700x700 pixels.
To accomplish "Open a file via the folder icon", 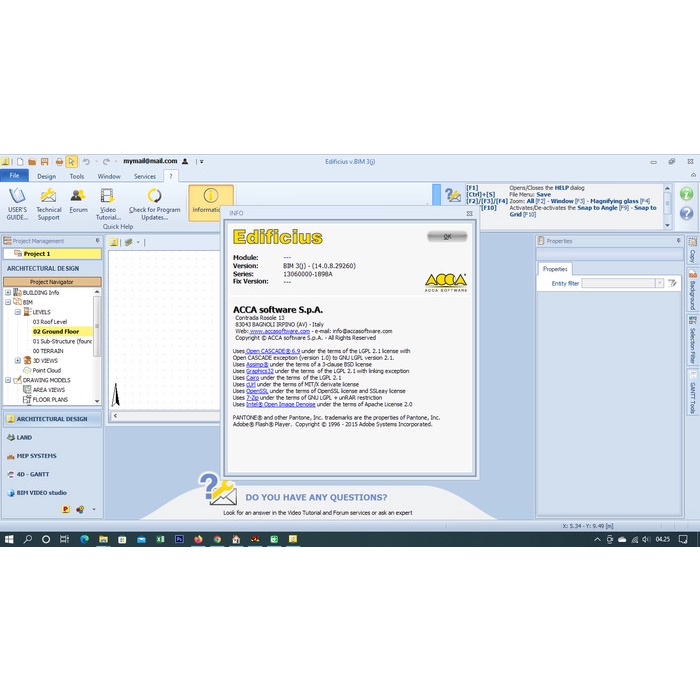I will click(x=32, y=162).
